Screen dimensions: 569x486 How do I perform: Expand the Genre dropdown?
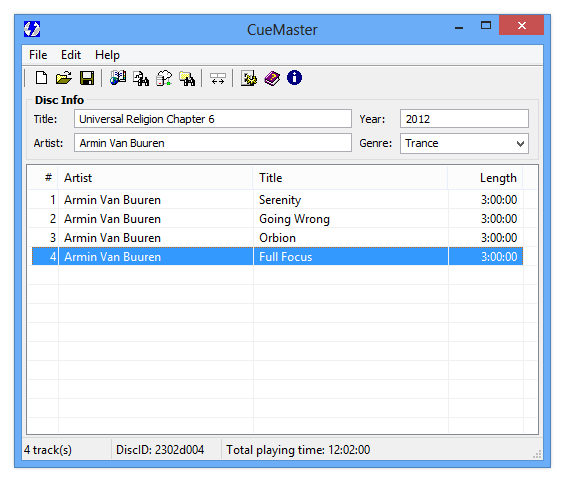pyautogui.click(x=520, y=144)
